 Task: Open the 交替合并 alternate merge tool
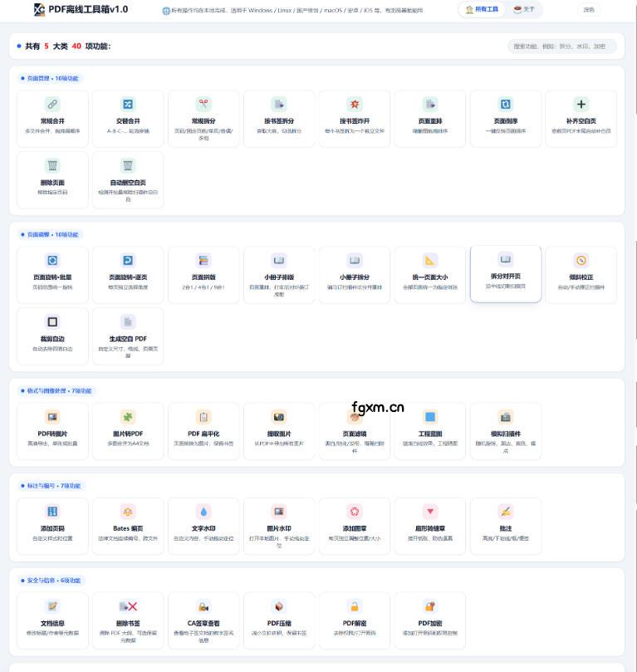coord(128,119)
